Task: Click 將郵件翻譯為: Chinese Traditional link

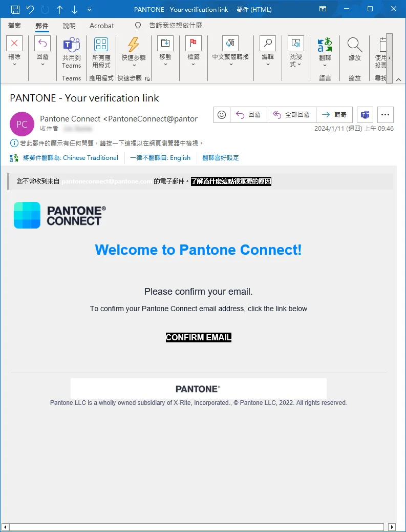Action: tap(71, 158)
